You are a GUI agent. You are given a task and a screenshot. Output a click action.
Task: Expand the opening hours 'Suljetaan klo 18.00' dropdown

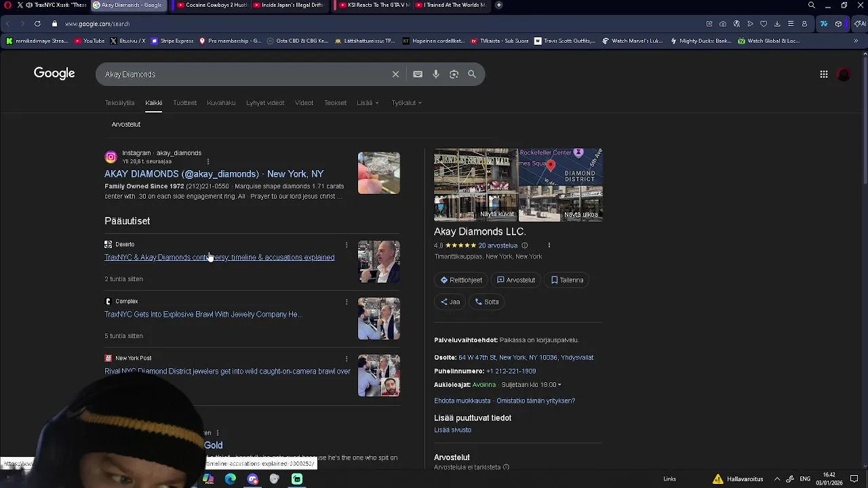(x=532, y=385)
